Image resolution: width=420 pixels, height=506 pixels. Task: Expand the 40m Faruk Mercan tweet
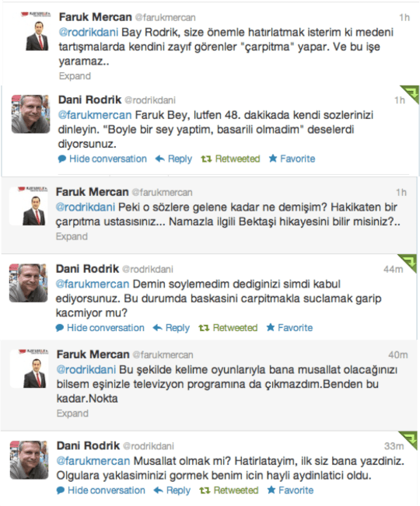[x=72, y=414]
